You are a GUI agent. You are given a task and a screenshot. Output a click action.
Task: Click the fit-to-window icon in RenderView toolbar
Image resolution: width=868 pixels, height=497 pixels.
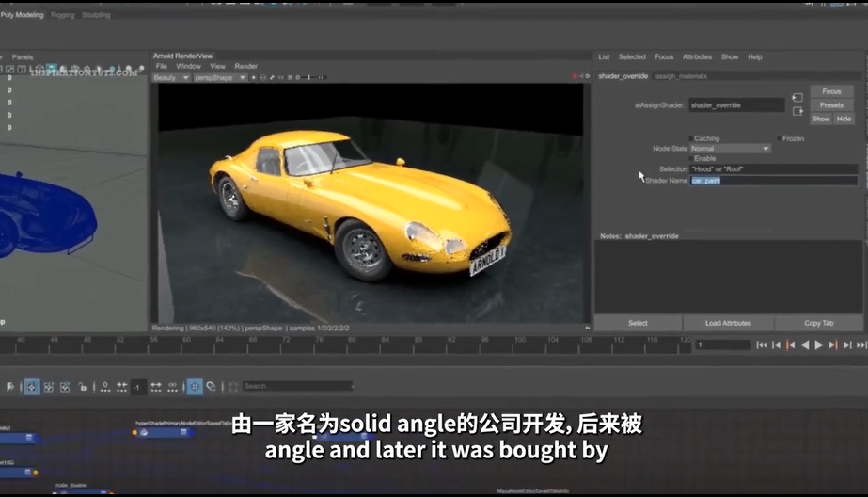pos(272,77)
